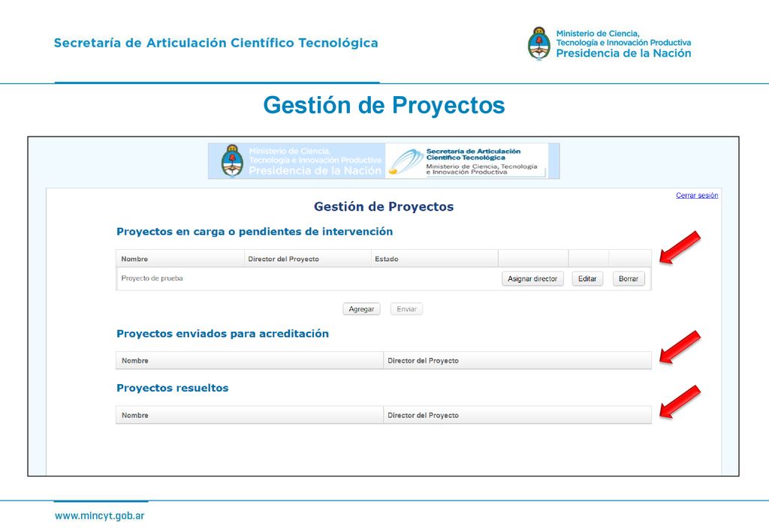Image resolution: width=769 pixels, height=532 pixels.
Task: Click the Director del Proyecto header in the pendientes table
Action: 307,259
